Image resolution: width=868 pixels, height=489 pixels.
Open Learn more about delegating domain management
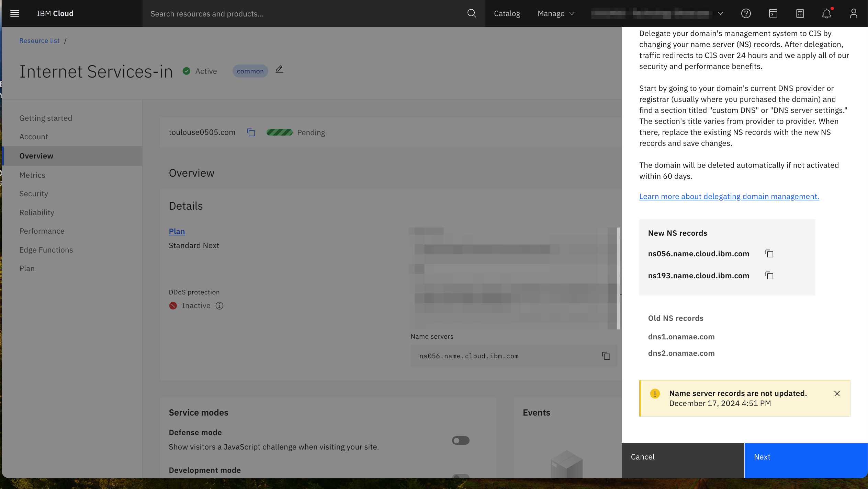click(x=729, y=196)
